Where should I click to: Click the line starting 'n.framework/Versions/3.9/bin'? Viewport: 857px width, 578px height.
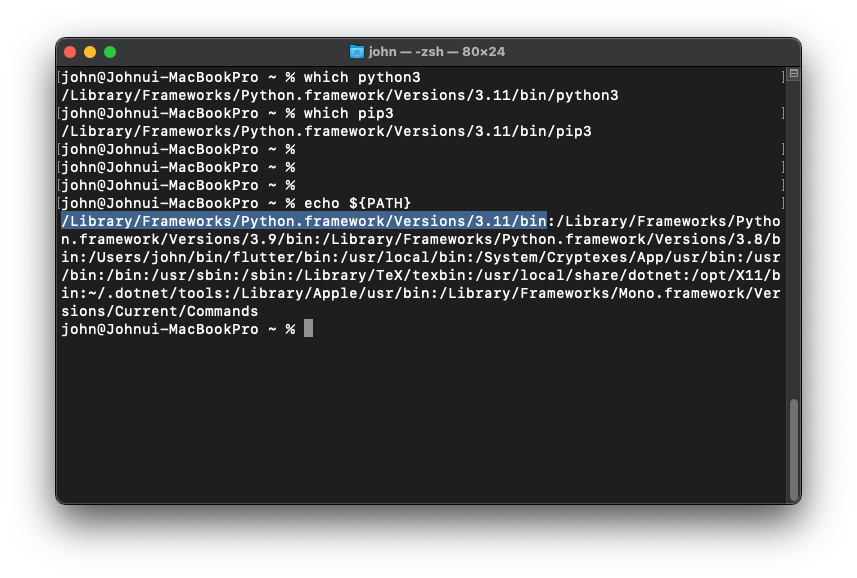pos(421,239)
